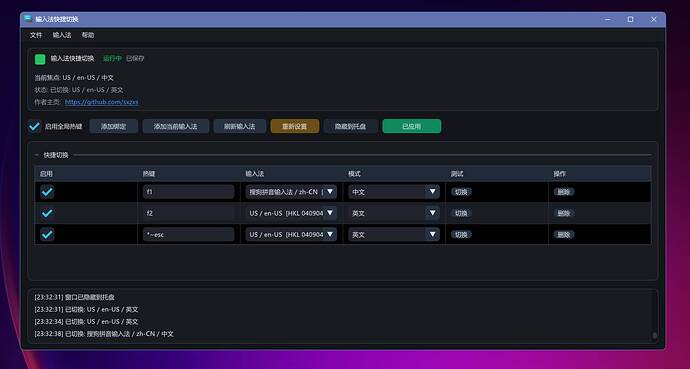Viewport: 690px width, 369px height.
Task: Open the 搜狗拼音输入法 / zh-CN input method dropdown
Action: point(291,192)
